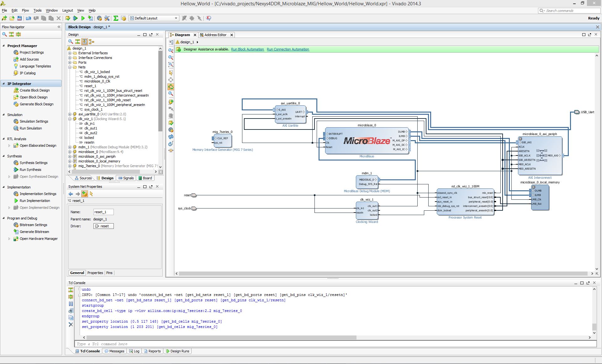602x364 pixels.
Task: Click Zoom Out icon in diagram toolbar
Action: (x=171, y=57)
